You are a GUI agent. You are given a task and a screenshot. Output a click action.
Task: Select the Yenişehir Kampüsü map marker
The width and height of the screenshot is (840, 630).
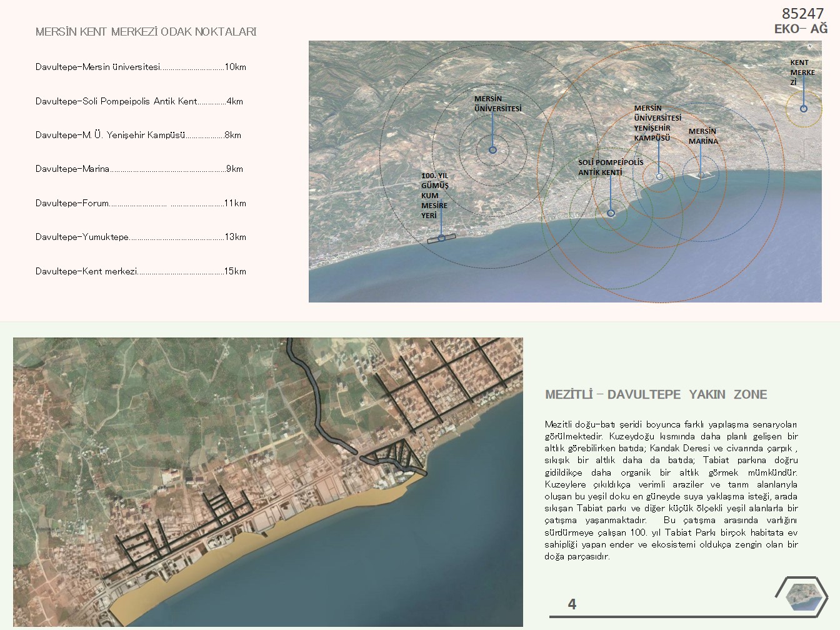[x=659, y=177]
